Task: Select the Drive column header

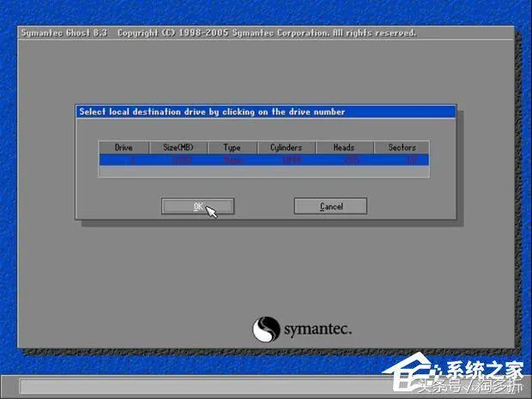Action: pos(124,148)
